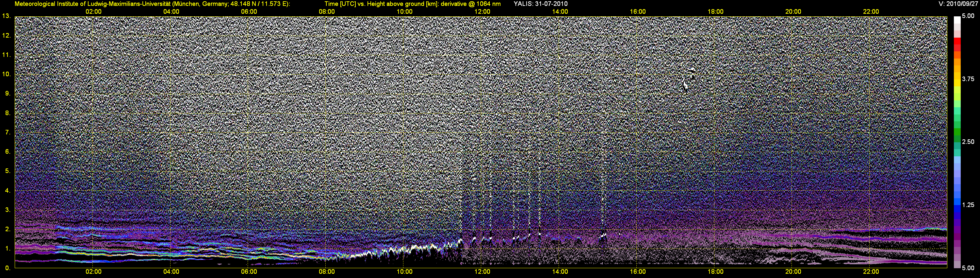This screenshot has width=980, height=278.
Task: Click the 16:00 label on the bottom time axis
Action: coord(638,271)
